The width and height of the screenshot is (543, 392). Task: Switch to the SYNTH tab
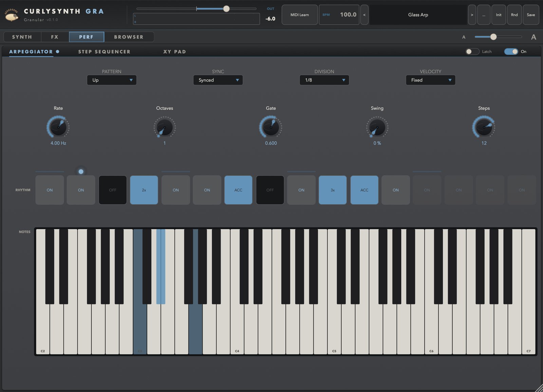pyautogui.click(x=22, y=37)
